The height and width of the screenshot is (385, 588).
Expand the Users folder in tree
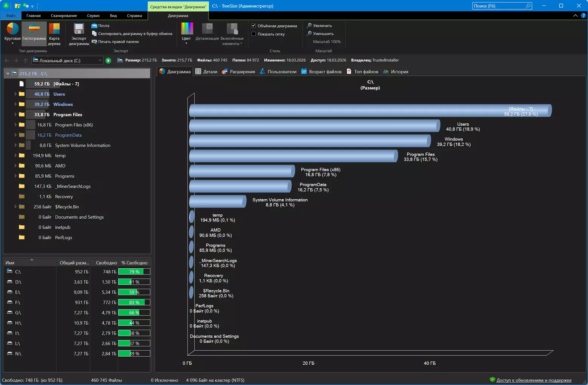pyautogui.click(x=15, y=94)
